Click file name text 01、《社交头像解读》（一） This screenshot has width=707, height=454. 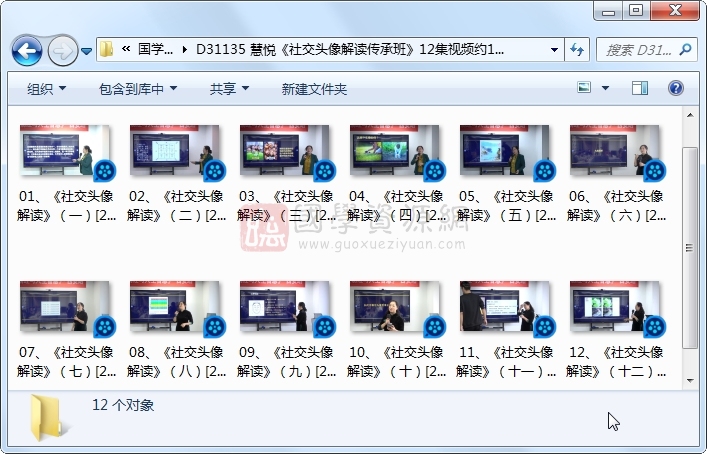click(x=66, y=206)
